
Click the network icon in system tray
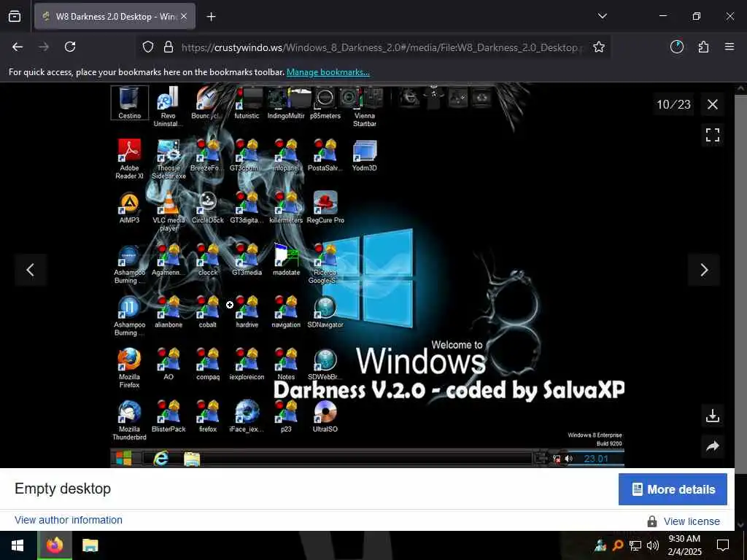point(635,545)
